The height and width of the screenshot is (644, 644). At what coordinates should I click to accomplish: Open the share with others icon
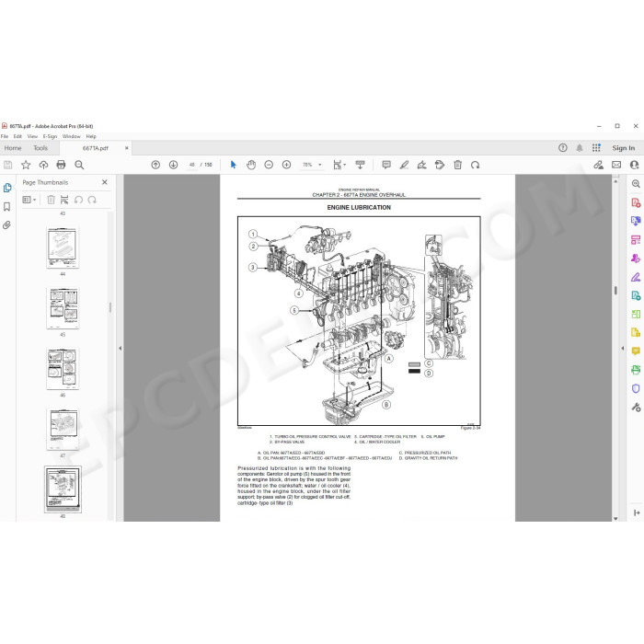click(x=634, y=165)
